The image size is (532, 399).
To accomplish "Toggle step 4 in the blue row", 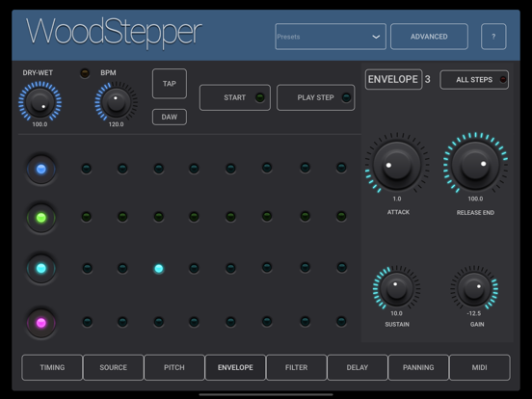I will click(x=194, y=169).
